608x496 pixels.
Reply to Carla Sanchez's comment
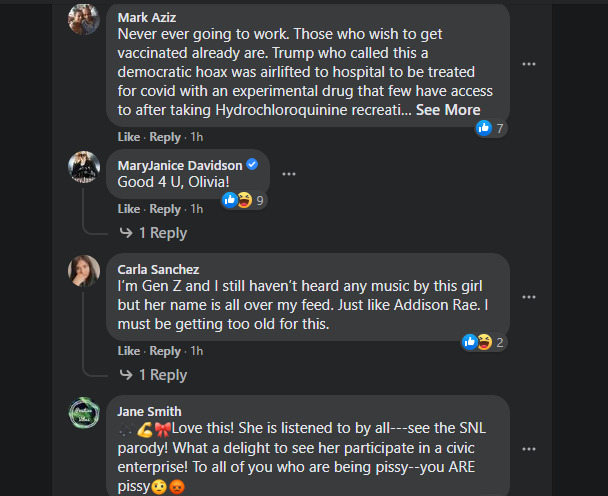point(165,351)
